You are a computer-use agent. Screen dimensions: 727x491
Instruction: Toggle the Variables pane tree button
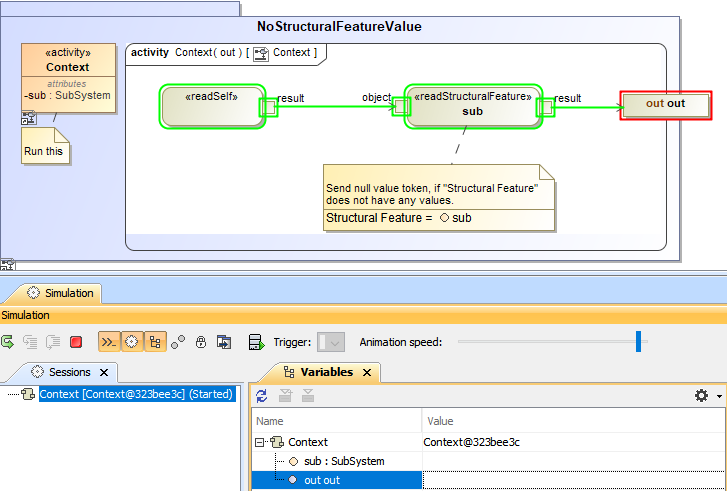tap(155, 343)
